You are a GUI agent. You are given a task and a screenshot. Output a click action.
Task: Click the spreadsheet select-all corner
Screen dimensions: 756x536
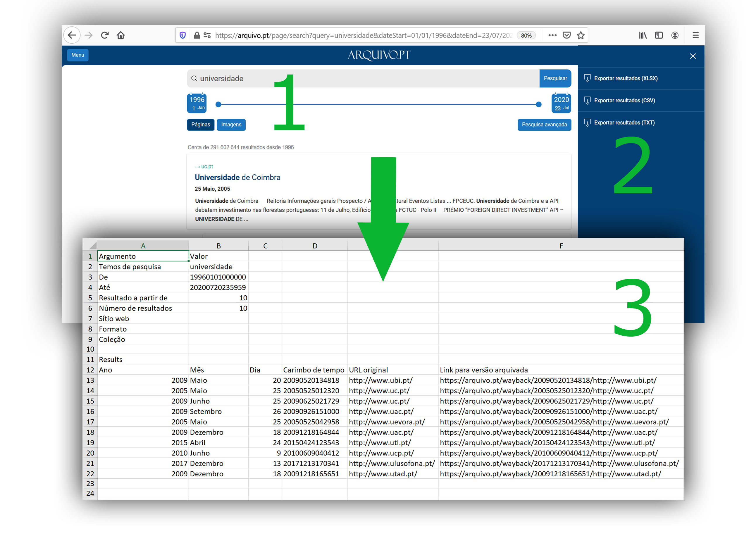(x=90, y=246)
